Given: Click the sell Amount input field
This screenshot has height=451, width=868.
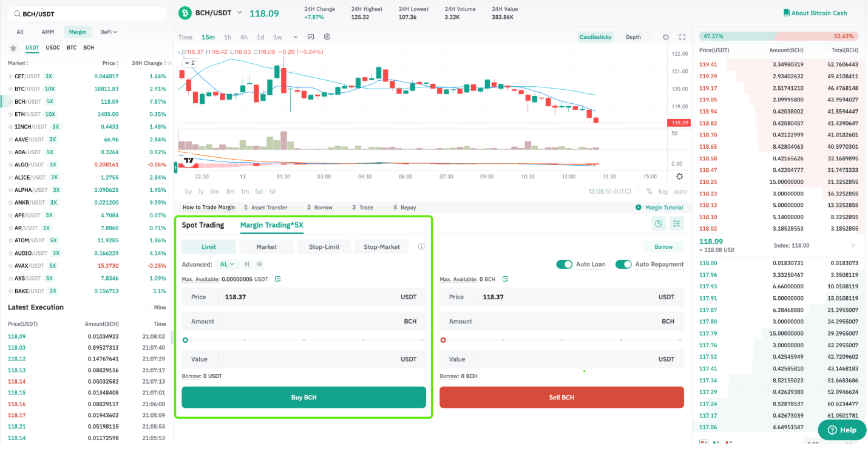Looking at the screenshot, I should [561, 322].
